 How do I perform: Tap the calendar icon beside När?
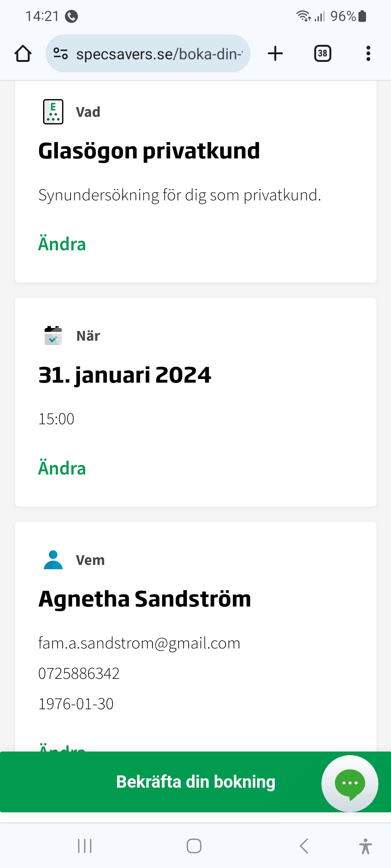point(53,336)
